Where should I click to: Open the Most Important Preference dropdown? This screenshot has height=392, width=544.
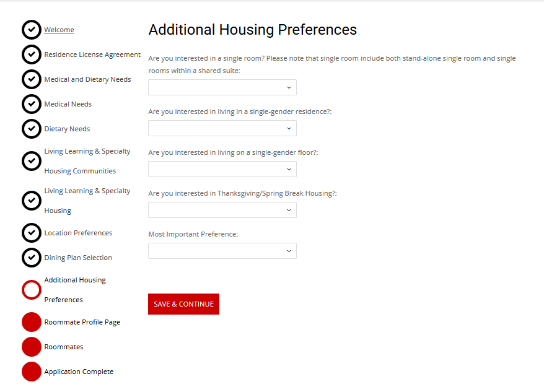(222, 251)
